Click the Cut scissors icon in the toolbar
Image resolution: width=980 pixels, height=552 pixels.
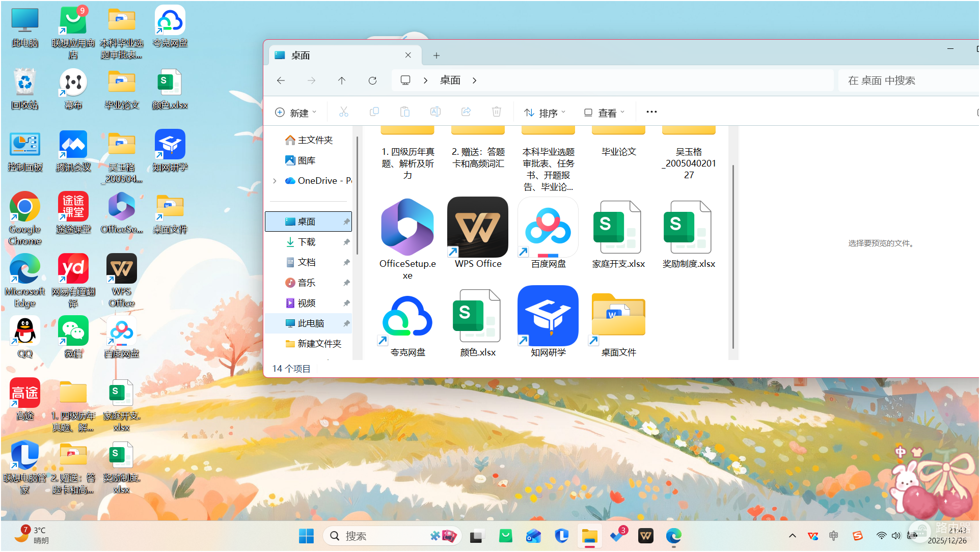[344, 112]
